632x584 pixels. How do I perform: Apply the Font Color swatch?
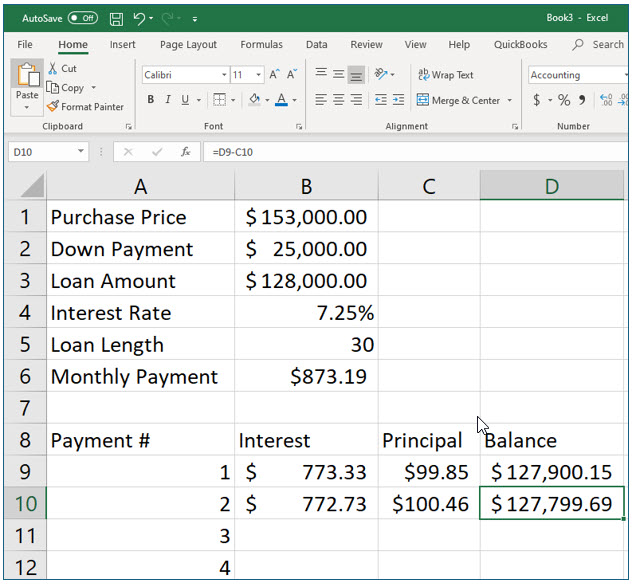tap(281, 100)
